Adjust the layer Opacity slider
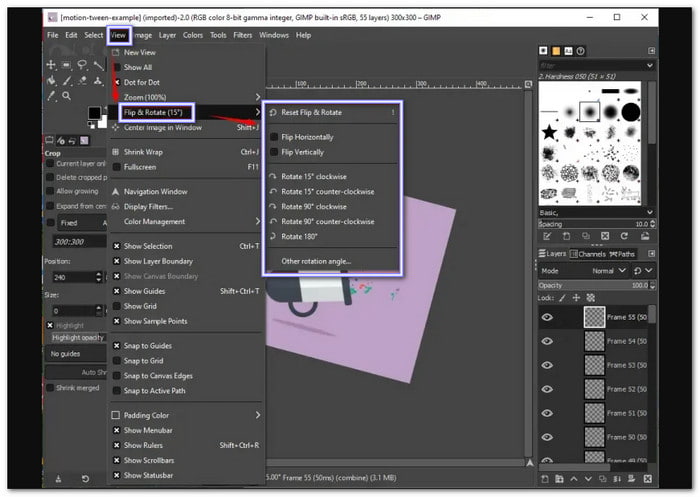Viewport: 700px width, 497px height. (x=596, y=285)
